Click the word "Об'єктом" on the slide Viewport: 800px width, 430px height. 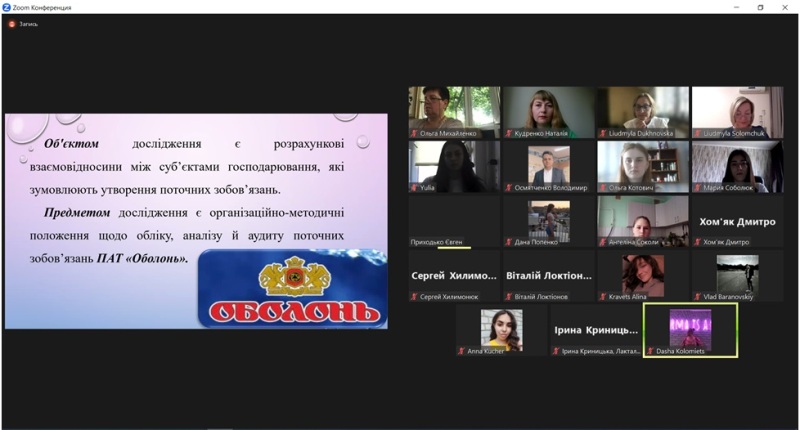click(x=71, y=144)
